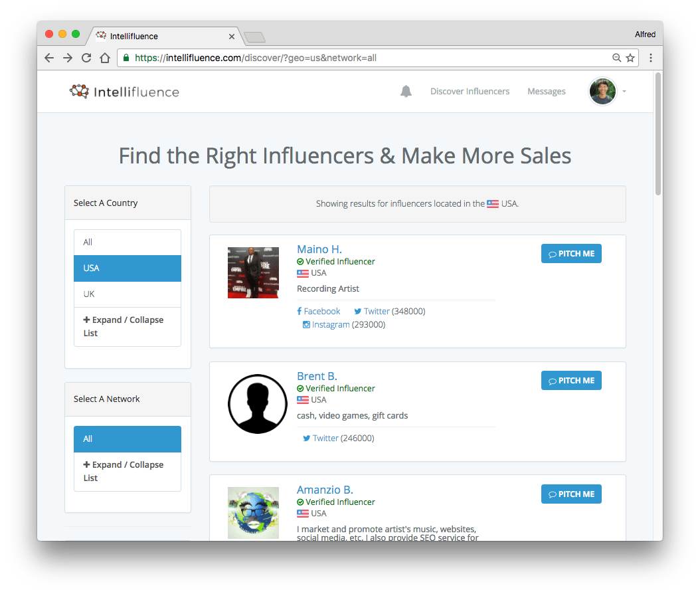Open the Chrome three-dot menu
This screenshot has height=594, width=700.
pos(651,58)
